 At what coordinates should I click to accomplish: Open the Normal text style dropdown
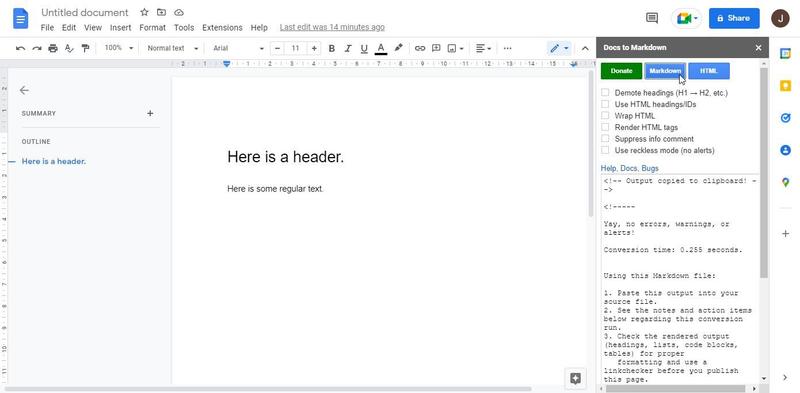[172, 48]
